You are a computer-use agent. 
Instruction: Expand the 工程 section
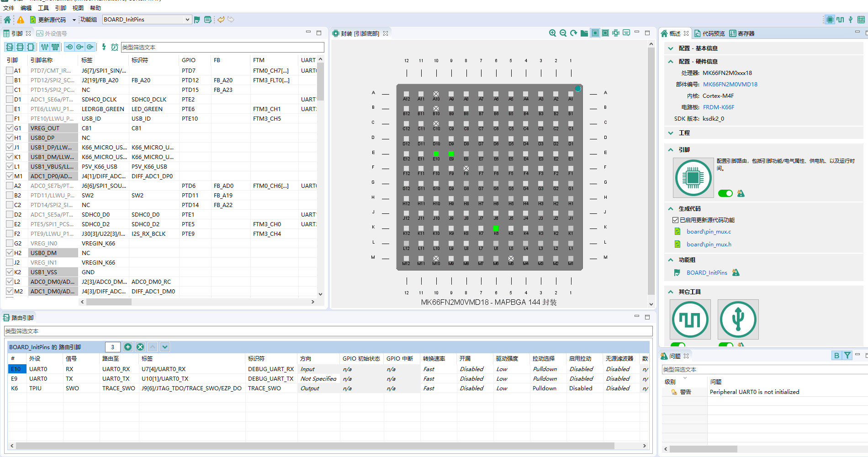coord(671,133)
